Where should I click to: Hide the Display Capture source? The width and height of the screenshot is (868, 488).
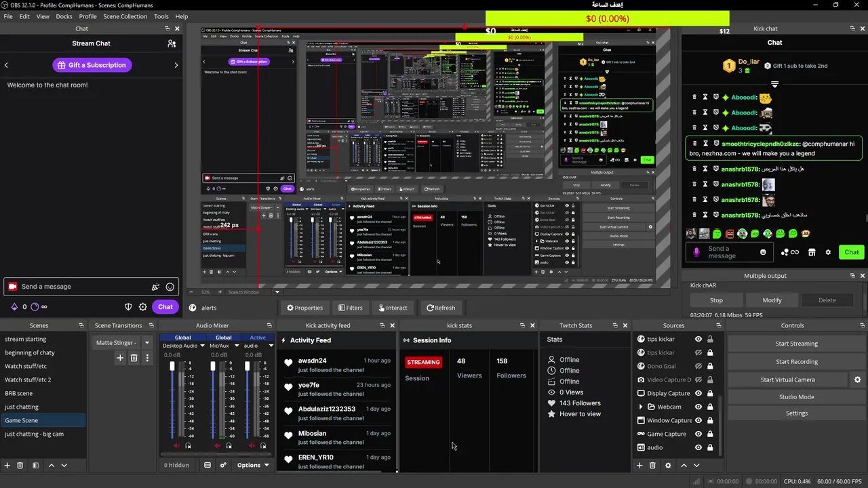pos(698,393)
